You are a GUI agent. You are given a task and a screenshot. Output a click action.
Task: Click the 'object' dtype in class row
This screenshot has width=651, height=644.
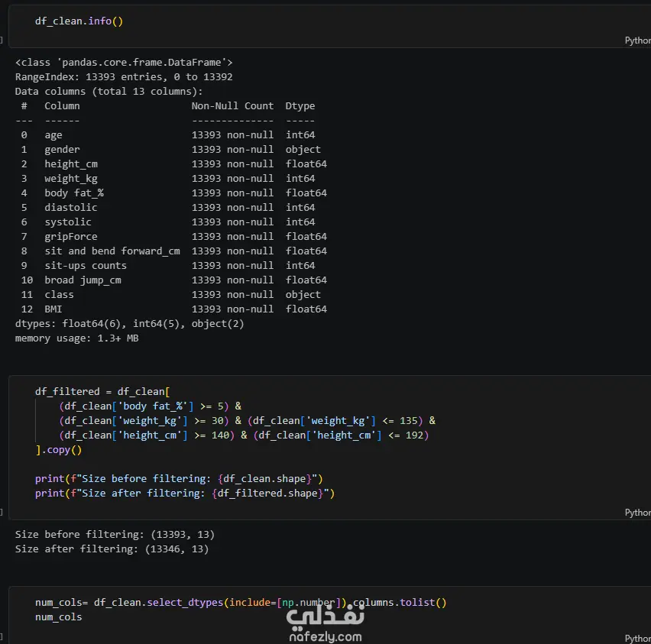click(x=303, y=295)
